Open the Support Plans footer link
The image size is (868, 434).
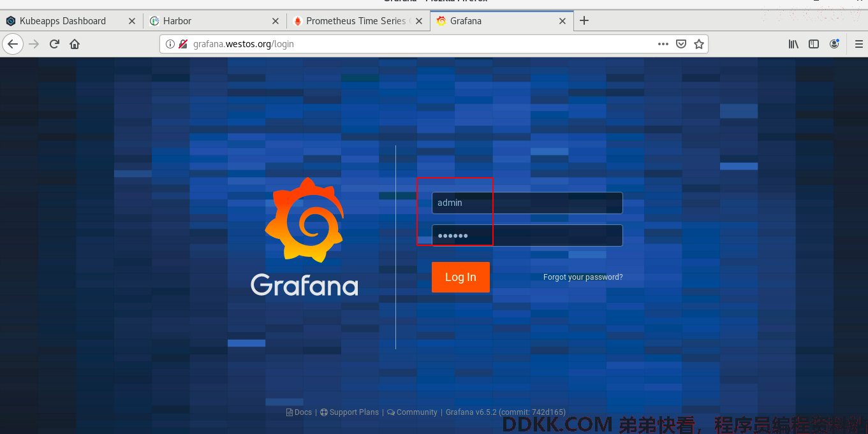pyautogui.click(x=349, y=412)
